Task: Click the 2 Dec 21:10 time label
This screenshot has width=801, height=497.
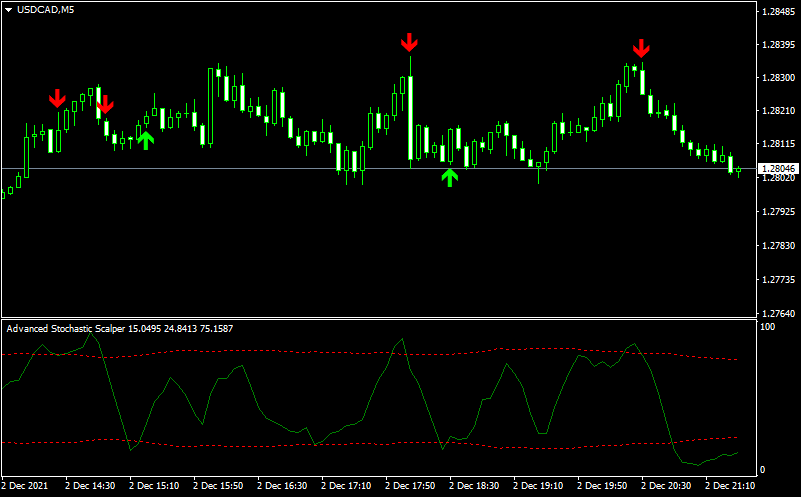Action: [x=730, y=486]
